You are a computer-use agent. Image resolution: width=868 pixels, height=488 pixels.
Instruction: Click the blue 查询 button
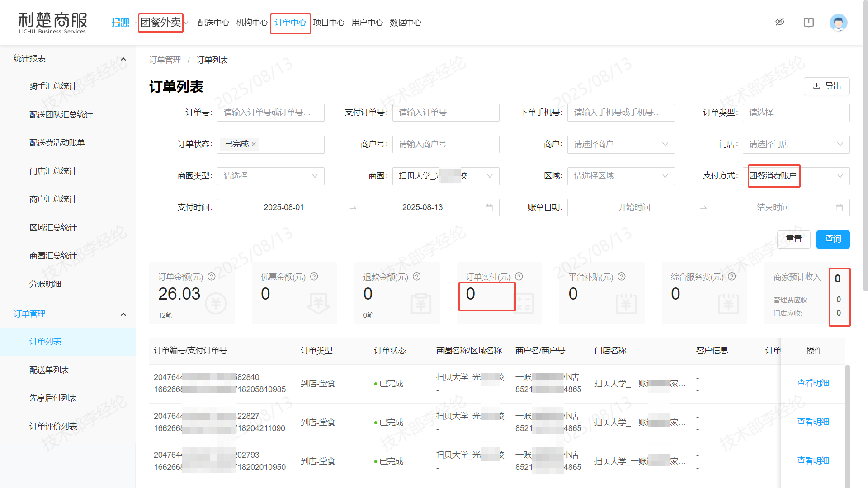coord(833,239)
